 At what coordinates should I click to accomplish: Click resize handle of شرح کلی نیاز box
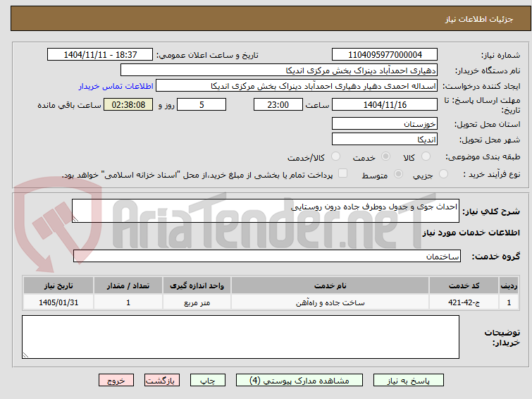tap(75, 219)
